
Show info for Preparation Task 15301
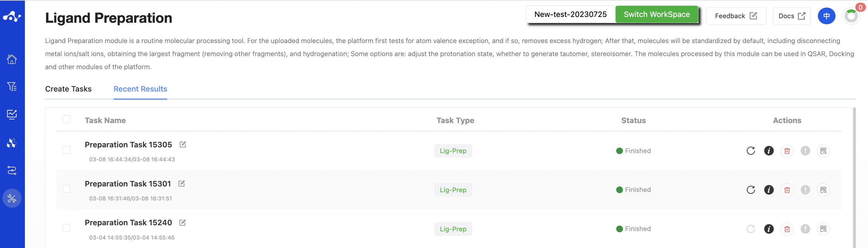(x=769, y=190)
